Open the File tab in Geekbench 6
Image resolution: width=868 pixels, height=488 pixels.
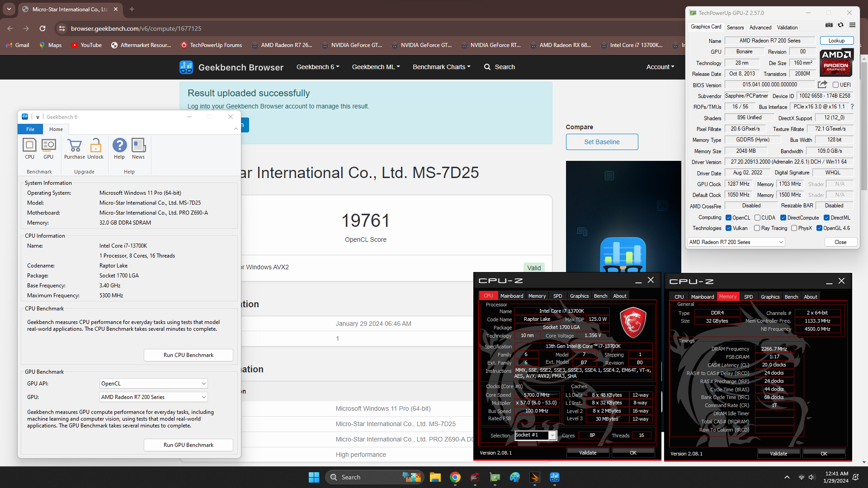pos(30,129)
